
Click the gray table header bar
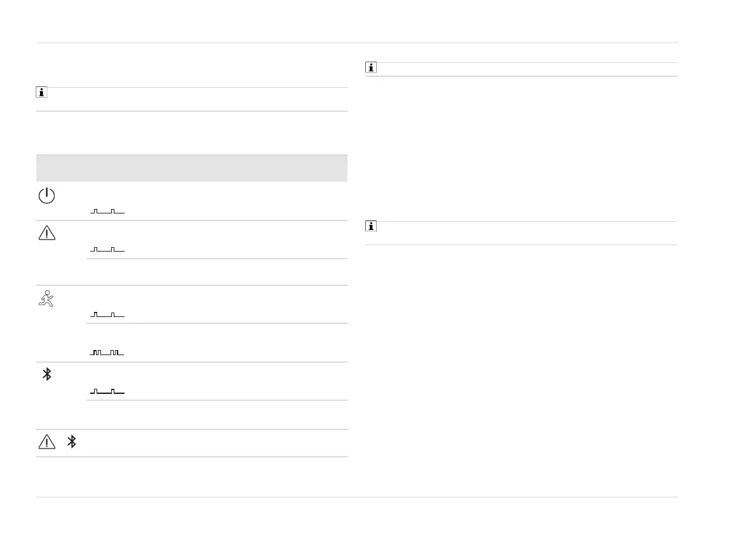pos(192,168)
